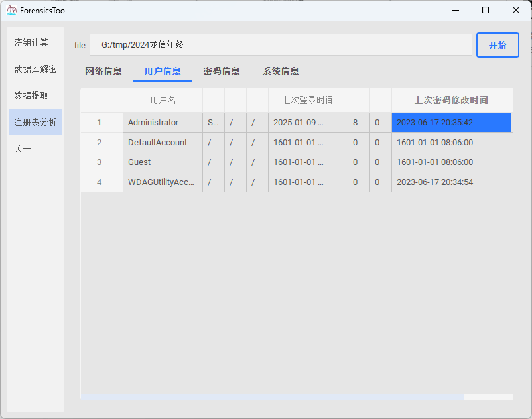
Task: Open the 数据库解密 sidebar section
Action: pyautogui.click(x=35, y=69)
